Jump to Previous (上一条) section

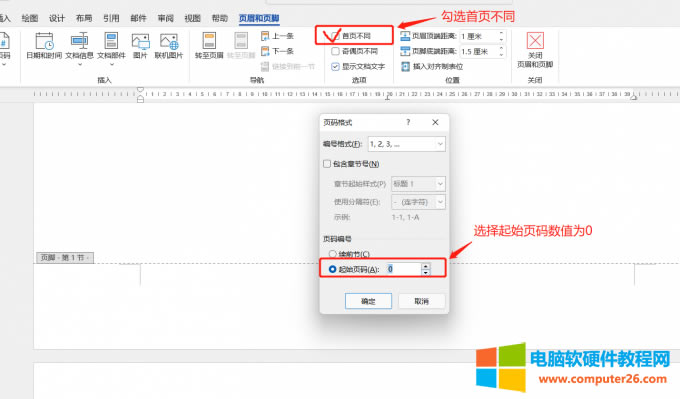click(278, 36)
